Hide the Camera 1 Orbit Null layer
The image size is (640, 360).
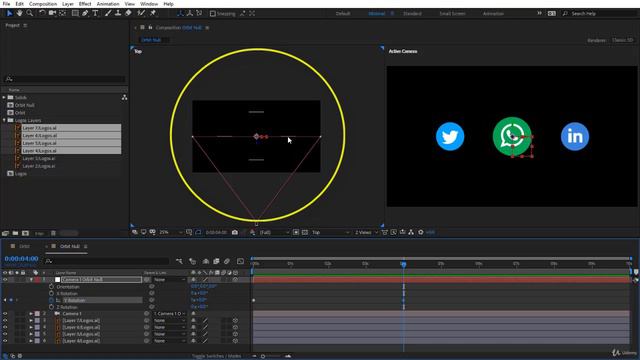(5, 280)
